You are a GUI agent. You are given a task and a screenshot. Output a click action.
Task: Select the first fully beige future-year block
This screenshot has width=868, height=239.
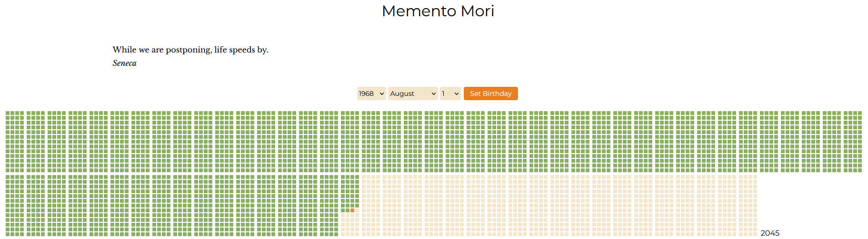pos(371,206)
